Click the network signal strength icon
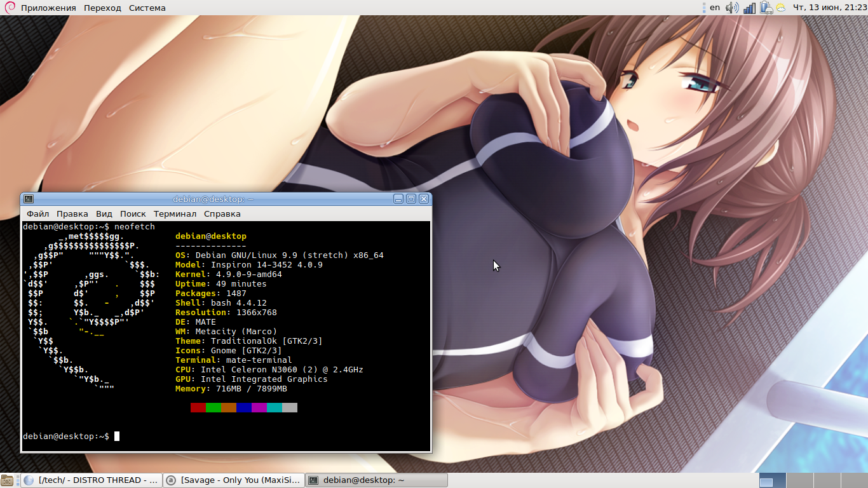The image size is (868, 488). click(750, 8)
